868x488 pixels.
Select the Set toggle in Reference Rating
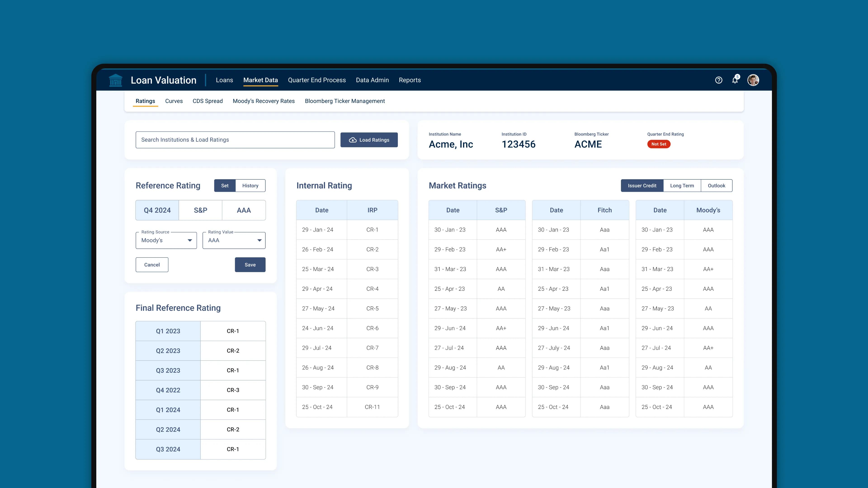point(225,185)
